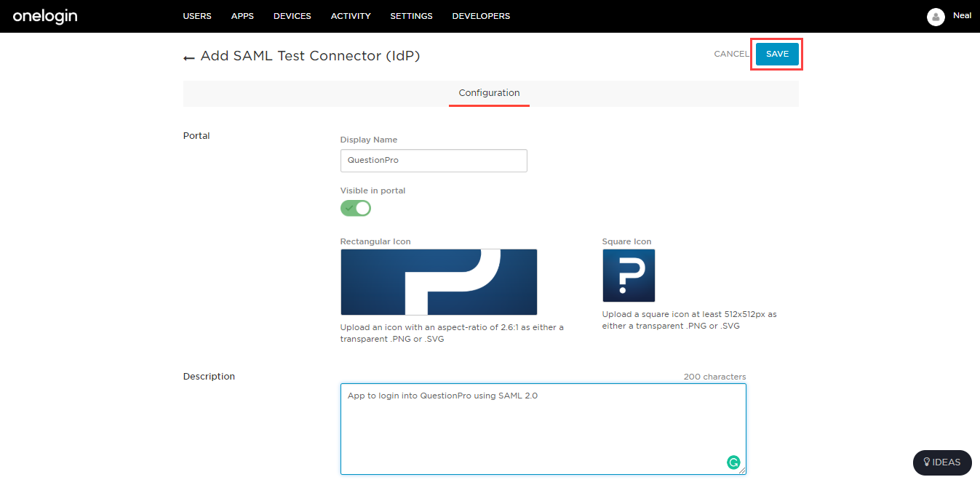Toggle the Visible in portal switch
This screenshot has width=980, height=485.
(356, 208)
